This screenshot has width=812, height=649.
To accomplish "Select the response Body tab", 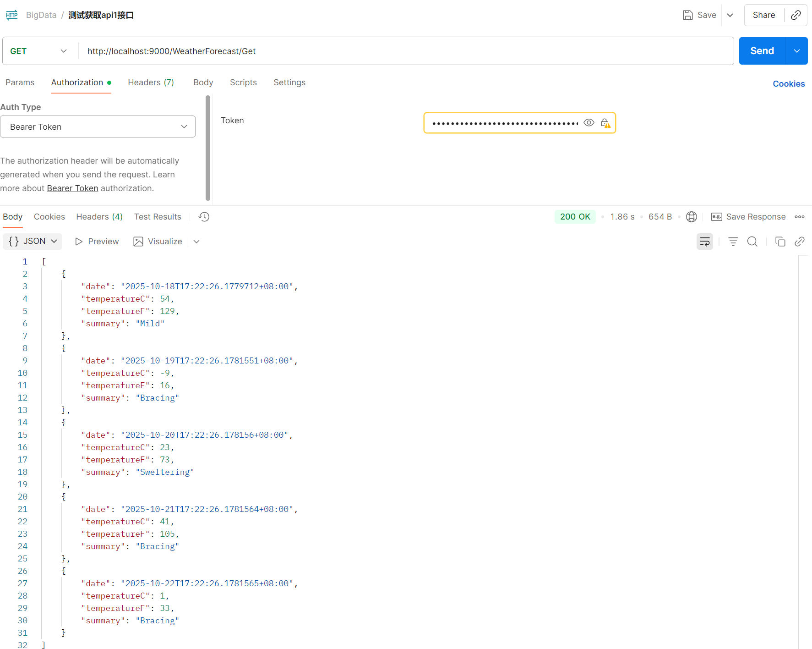I will click(13, 217).
